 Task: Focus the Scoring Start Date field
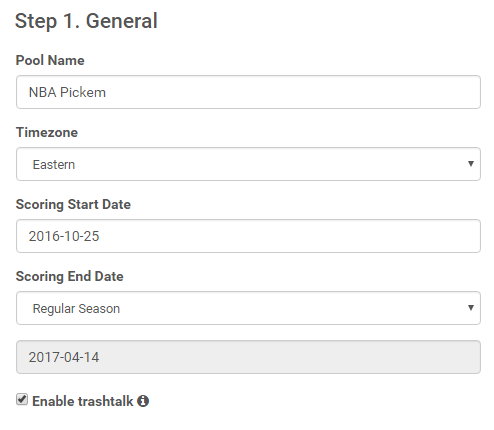coord(248,236)
